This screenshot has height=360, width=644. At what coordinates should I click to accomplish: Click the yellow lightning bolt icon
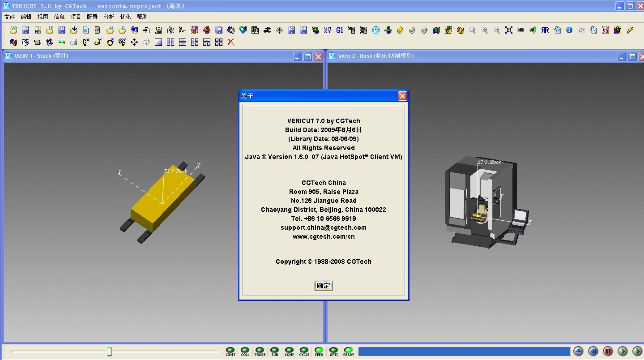click(630, 30)
